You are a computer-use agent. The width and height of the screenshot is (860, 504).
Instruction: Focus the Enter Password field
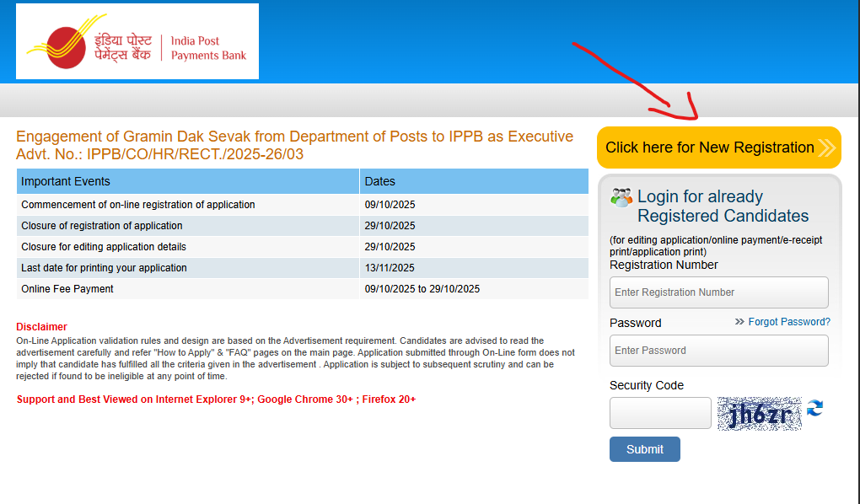pyautogui.click(x=718, y=351)
